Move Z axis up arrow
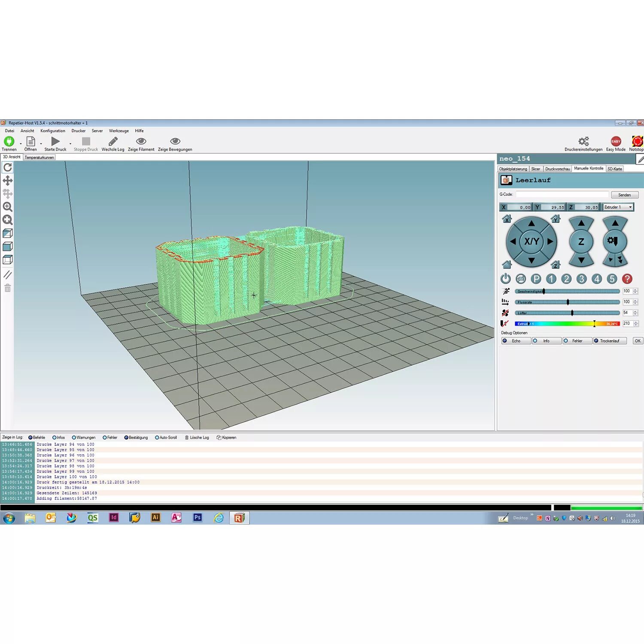644x644 pixels. (x=581, y=223)
